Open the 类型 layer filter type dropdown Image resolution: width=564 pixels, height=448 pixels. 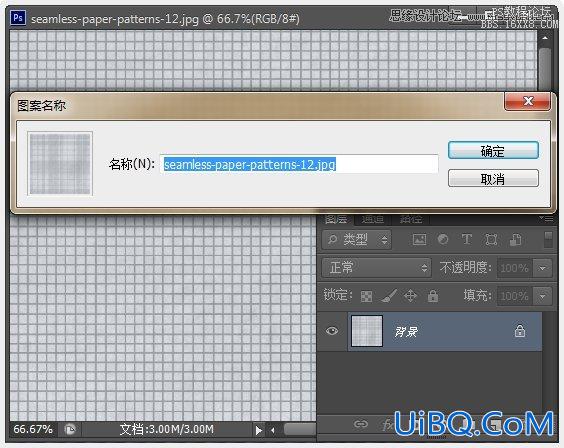pyautogui.click(x=357, y=239)
